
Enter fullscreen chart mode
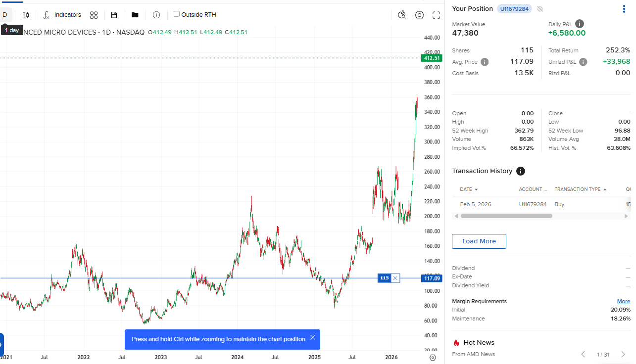pyautogui.click(x=437, y=15)
